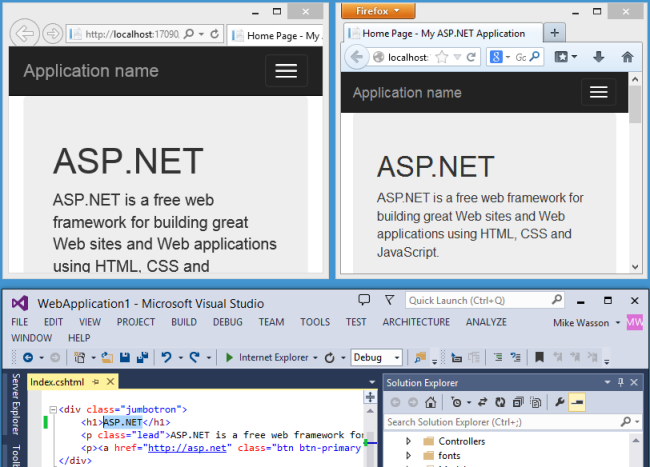Save the file with the floppy disk icon

pyautogui.click(x=125, y=357)
